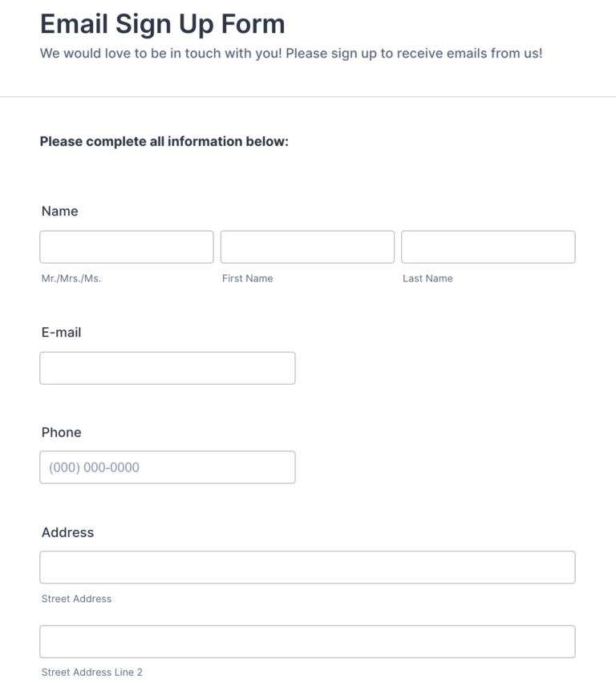The width and height of the screenshot is (616, 683).
Task: Click the E-mail input field
Action: (167, 367)
